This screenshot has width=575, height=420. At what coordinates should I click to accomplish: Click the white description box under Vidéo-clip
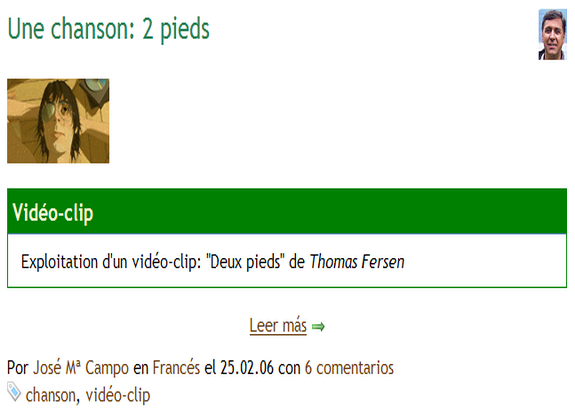pos(287,261)
